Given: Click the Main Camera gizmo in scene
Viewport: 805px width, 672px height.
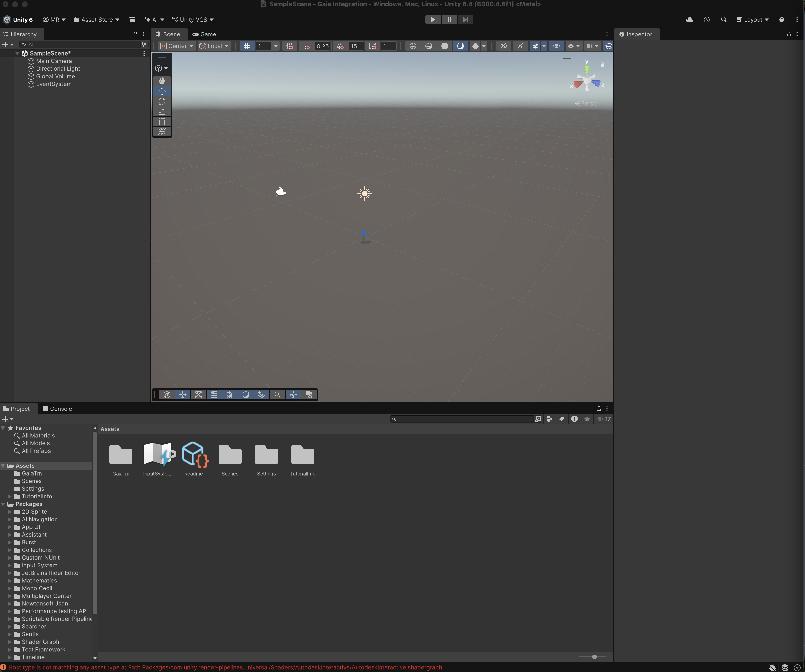Looking at the screenshot, I should pos(281,191).
